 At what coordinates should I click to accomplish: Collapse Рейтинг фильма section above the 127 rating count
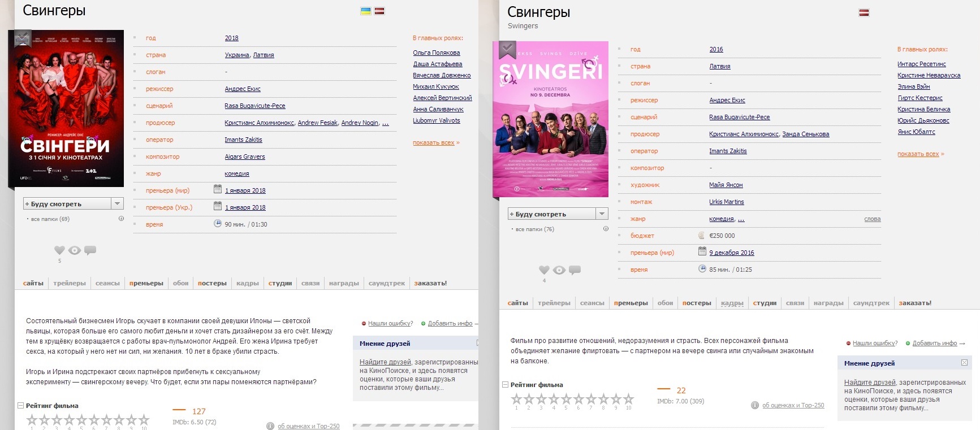coord(20,406)
